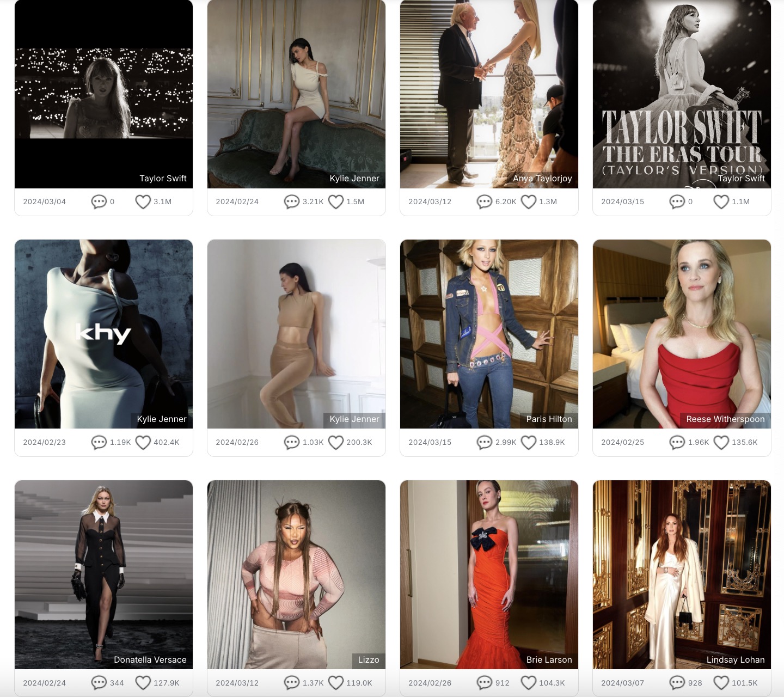Click the date 2024/02/24 on the Donatella Versace card

[x=44, y=683]
